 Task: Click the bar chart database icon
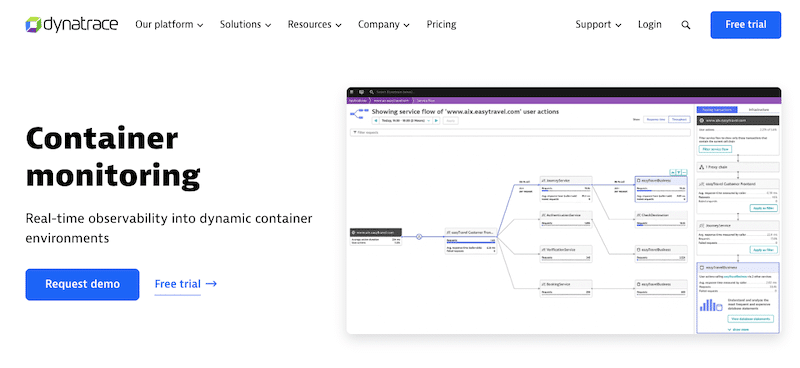tap(711, 305)
